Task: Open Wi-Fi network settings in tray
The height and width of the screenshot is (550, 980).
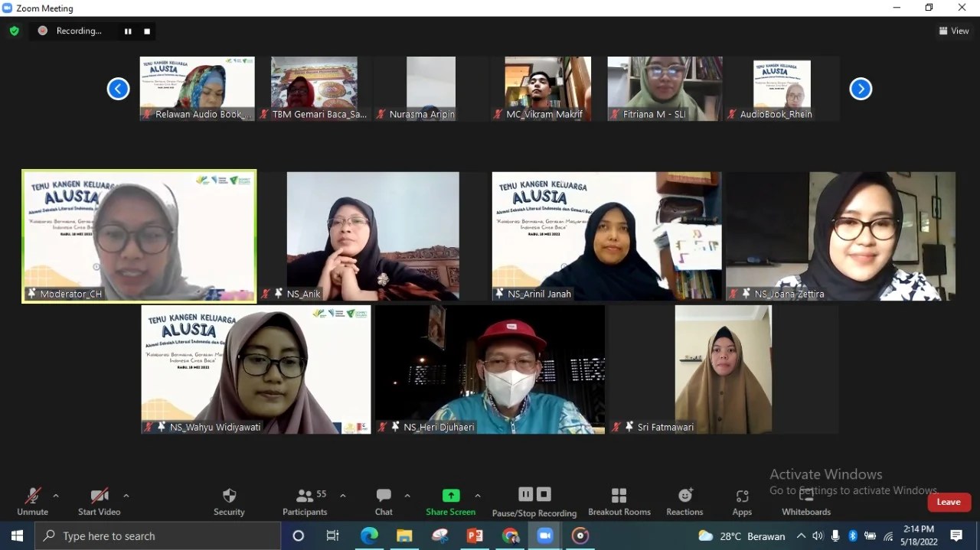Action: [x=888, y=536]
